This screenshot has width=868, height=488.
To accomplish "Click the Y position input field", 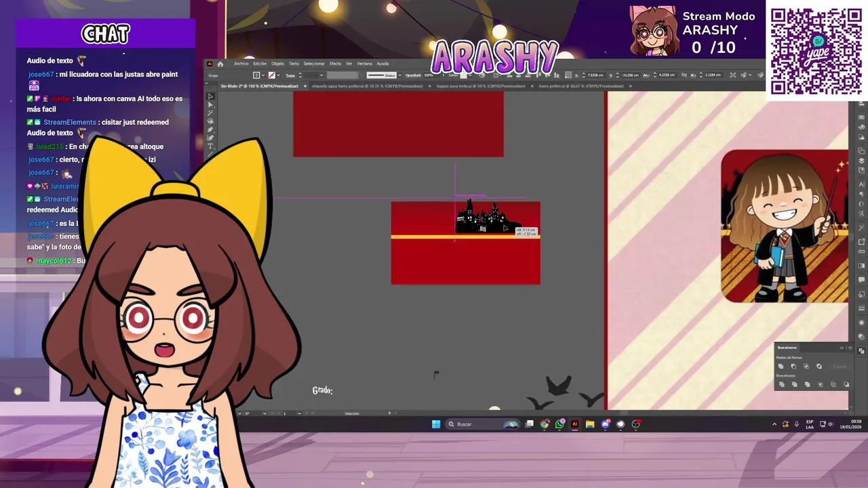I will click(x=630, y=75).
